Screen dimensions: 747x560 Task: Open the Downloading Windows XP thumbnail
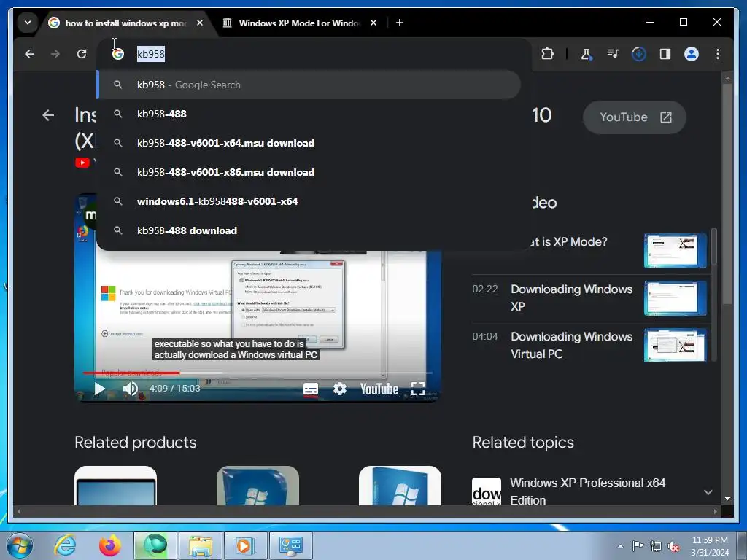click(675, 298)
